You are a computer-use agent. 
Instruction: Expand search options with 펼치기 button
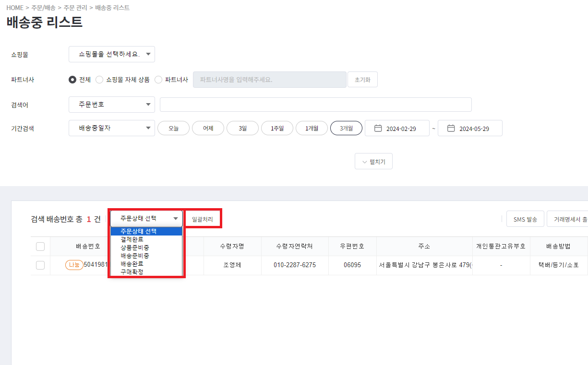[373, 162]
